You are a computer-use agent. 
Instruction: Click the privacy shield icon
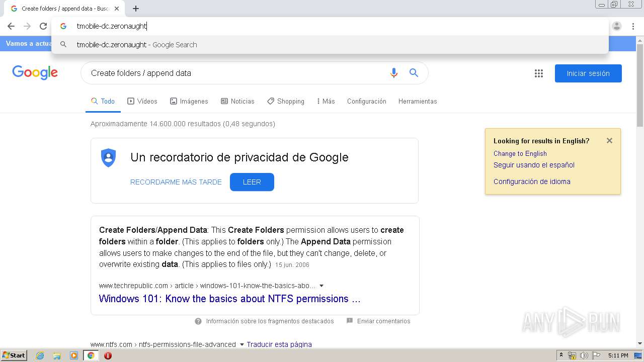[109, 158]
